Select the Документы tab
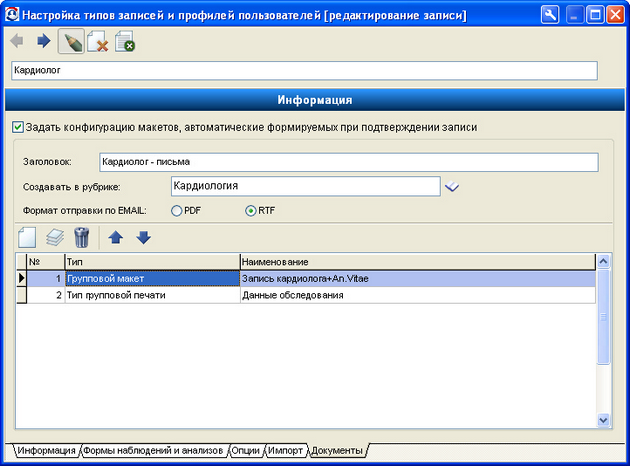 pos(337,451)
